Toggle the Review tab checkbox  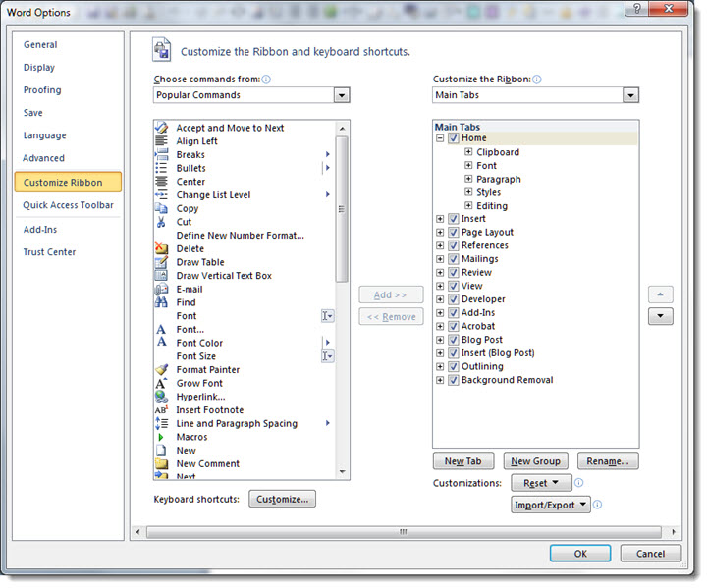454,272
